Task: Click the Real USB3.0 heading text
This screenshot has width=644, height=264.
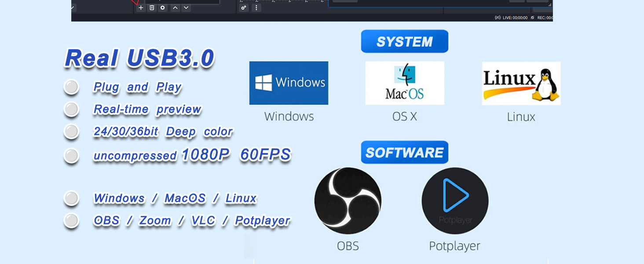Action: click(139, 58)
